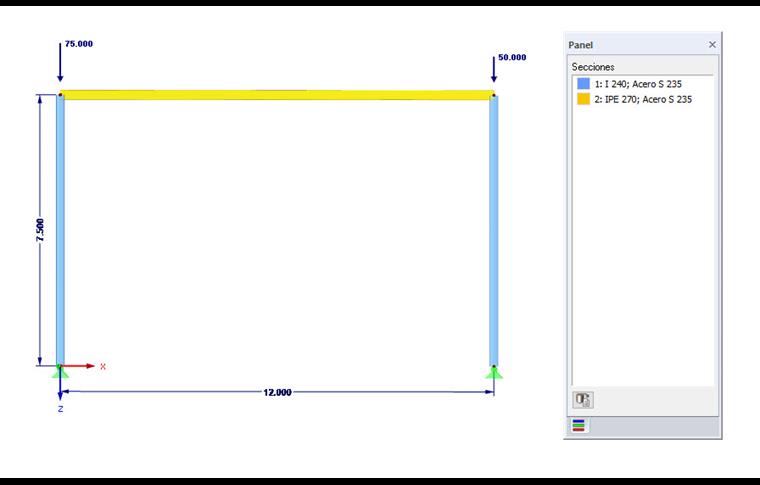Click the 12.000 span dimension label
Image resolution: width=760 pixels, height=485 pixels.
277,392
